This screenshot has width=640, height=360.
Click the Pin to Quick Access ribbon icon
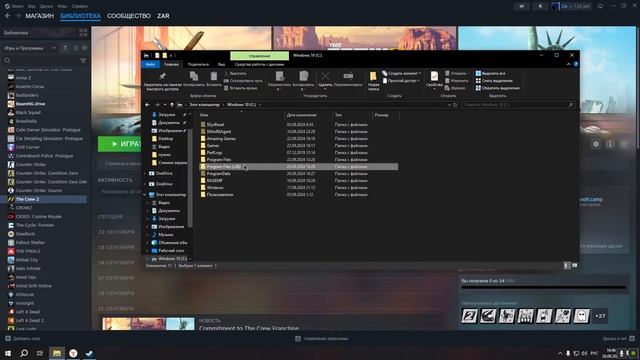click(162, 76)
